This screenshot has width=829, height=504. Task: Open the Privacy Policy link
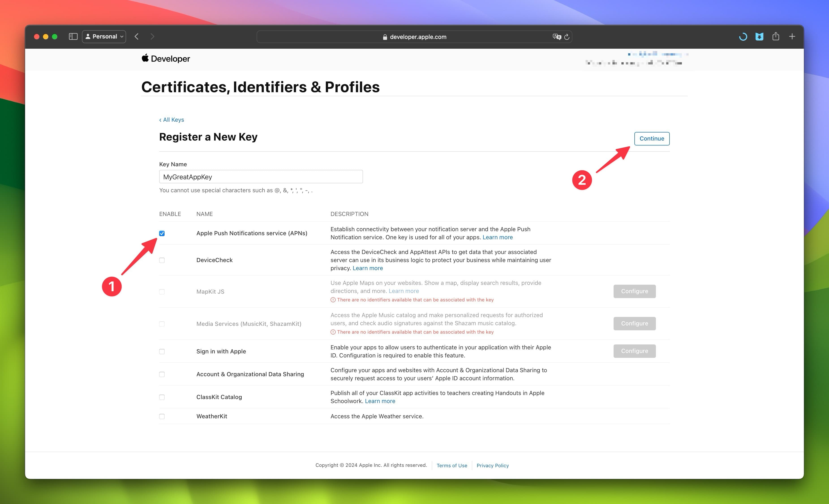pos(493,465)
